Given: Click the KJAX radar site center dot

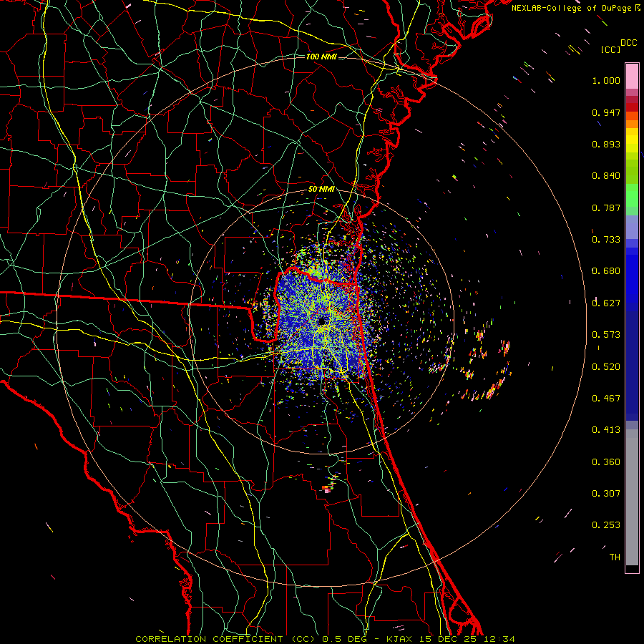Looking at the screenshot, I should coord(321,321).
